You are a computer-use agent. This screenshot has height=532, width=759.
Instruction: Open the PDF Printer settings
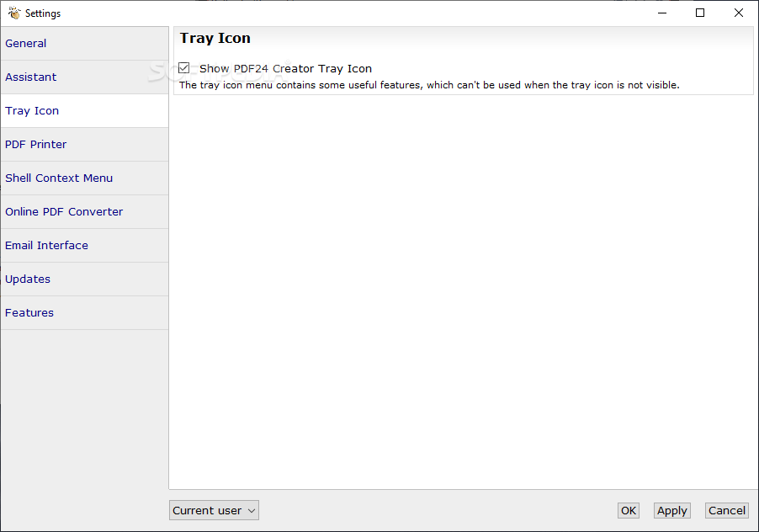tap(84, 145)
